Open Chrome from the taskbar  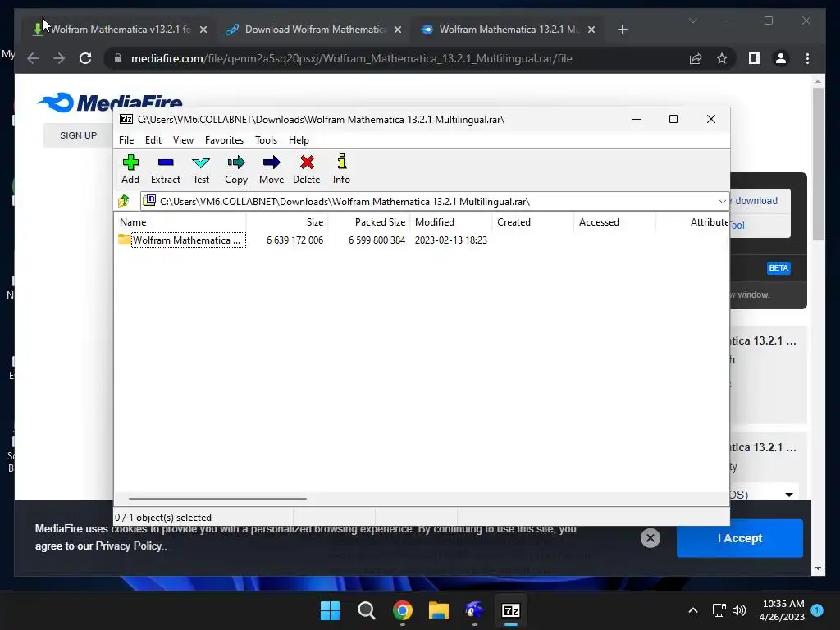(x=402, y=610)
